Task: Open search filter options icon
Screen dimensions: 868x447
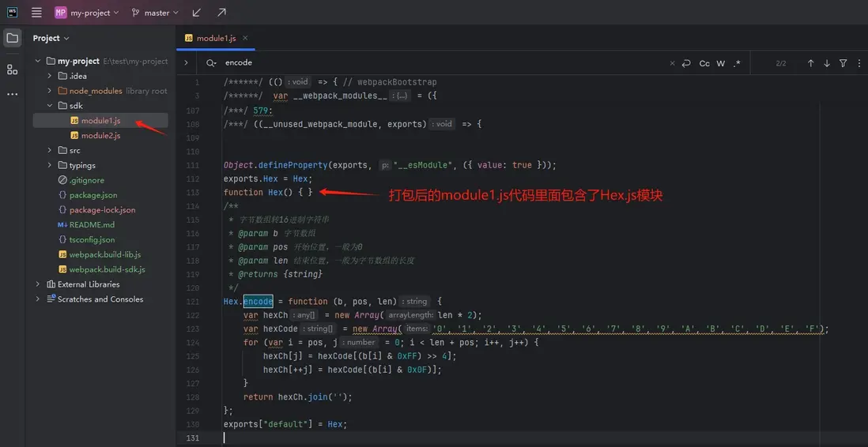Action: (x=843, y=63)
